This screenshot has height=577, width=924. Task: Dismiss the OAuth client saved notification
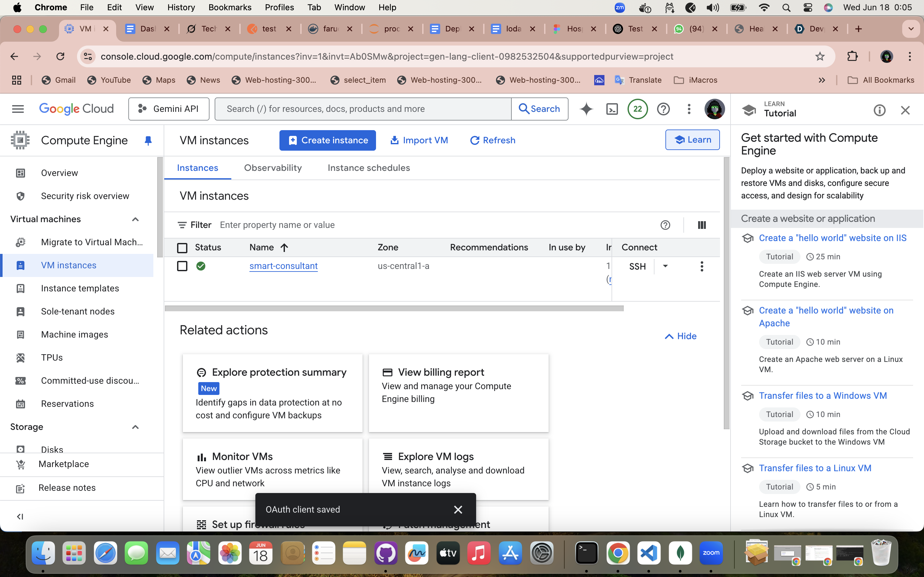pos(458,509)
